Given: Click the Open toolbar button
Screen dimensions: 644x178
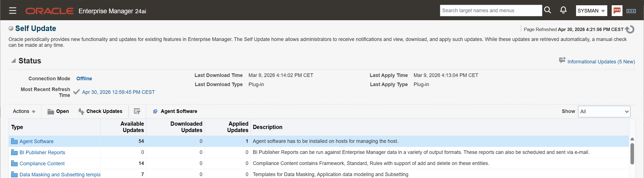Looking at the screenshot, I should (58, 111).
